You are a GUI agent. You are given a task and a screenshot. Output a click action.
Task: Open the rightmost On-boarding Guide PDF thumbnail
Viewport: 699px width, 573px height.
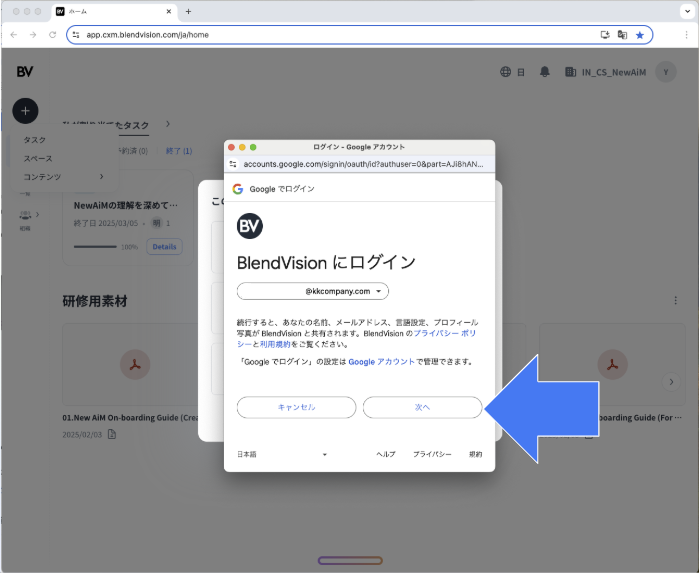(x=613, y=365)
